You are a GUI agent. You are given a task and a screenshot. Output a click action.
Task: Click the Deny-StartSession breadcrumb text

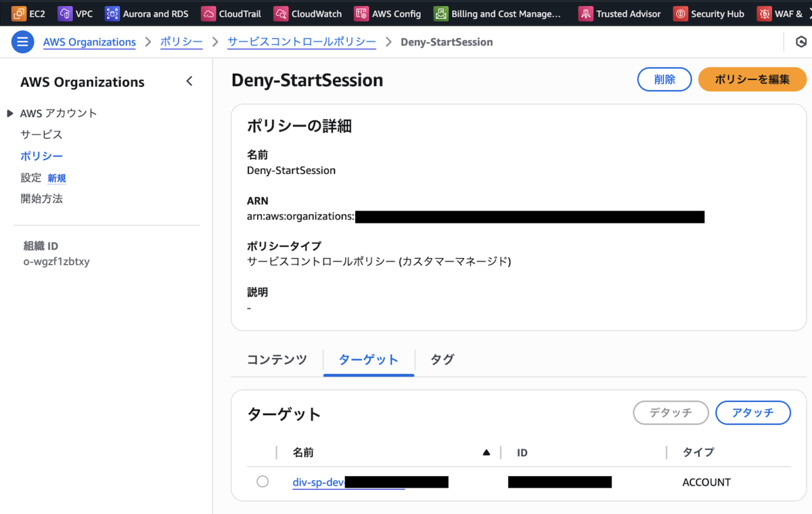[x=447, y=42]
